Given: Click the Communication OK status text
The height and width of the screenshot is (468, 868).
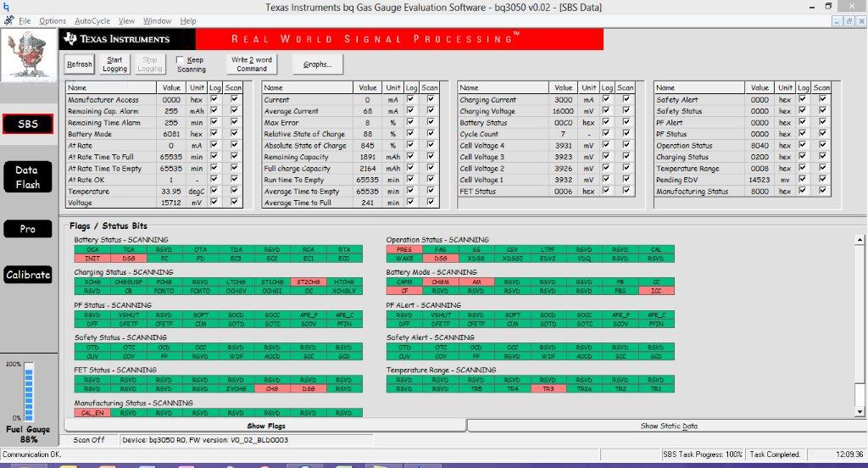Looking at the screenshot, I should click(32, 454).
